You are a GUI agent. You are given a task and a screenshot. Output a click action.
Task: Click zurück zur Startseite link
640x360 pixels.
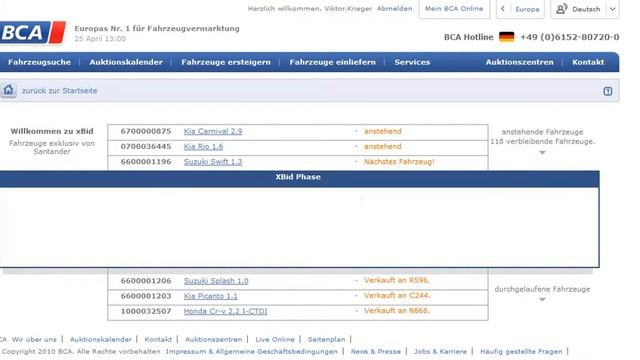[x=60, y=91]
